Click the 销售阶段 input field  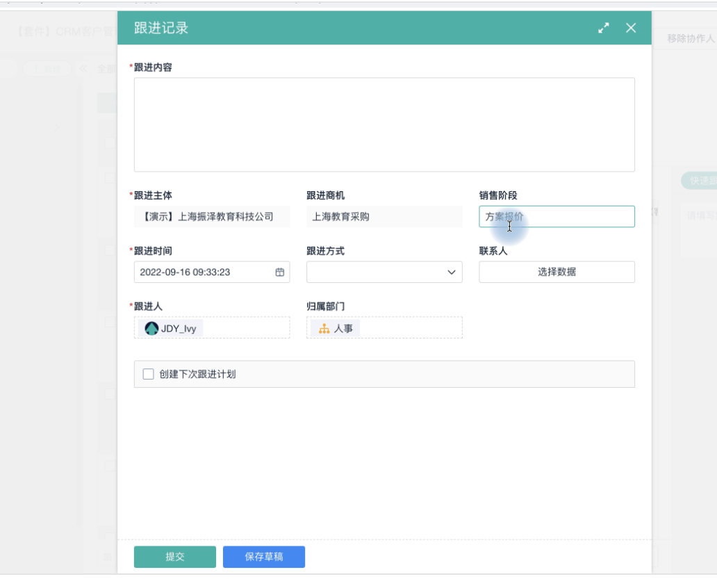pyautogui.click(x=557, y=217)
